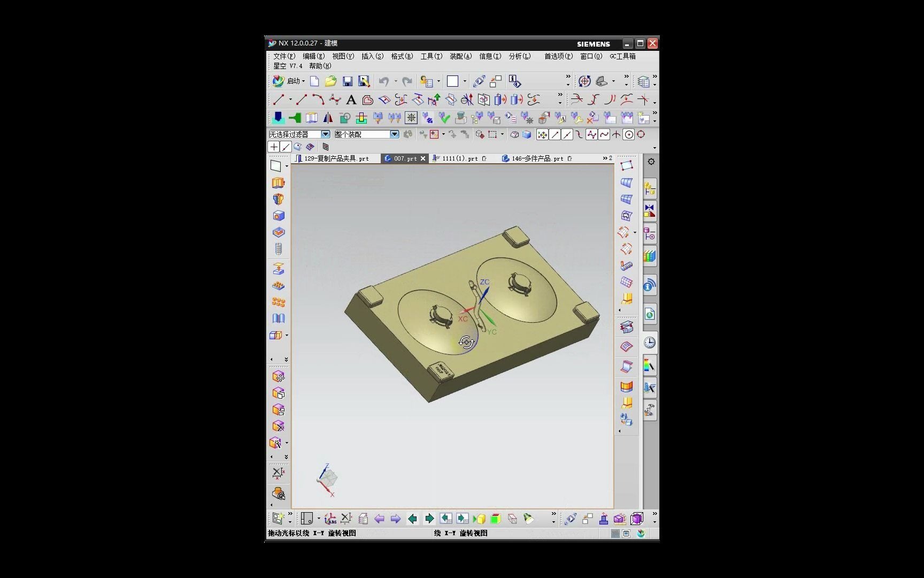Open the 星空 V7.4 menu
The image size is (924, 578).
tap(288, 66)
